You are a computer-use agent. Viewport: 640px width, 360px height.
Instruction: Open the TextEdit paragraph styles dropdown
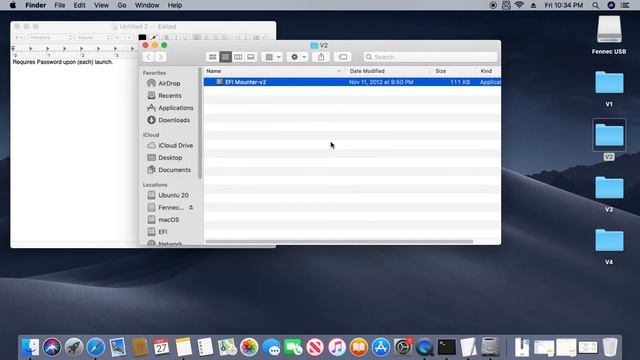coord(19,38)
